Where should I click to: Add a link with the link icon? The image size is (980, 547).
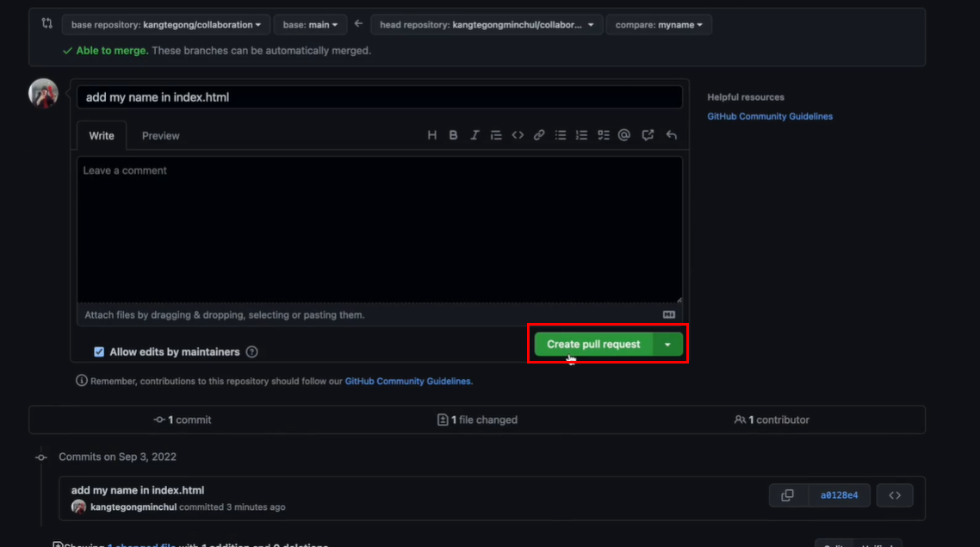pos(539,135)
